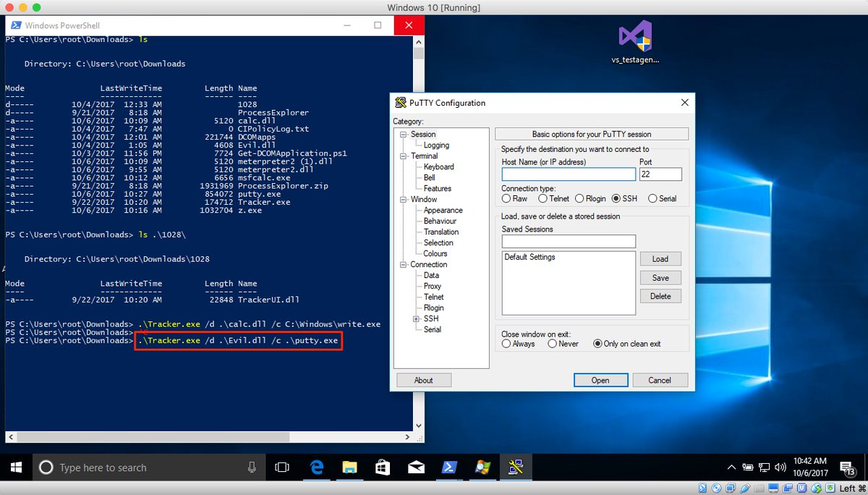The width and height of the screenshot is (868, 495).
Task: Open the Mail app from the taskbar
Action: [x=416, y=467]
